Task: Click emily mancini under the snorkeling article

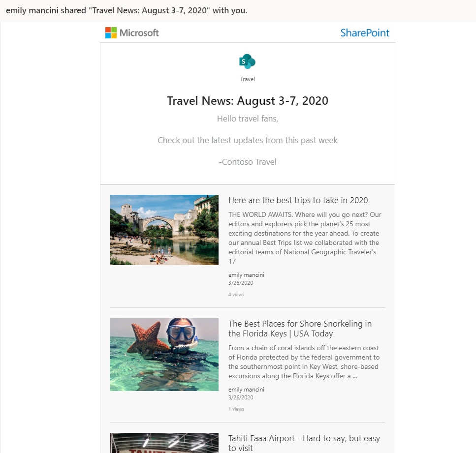Action: (x=246, y=390)
